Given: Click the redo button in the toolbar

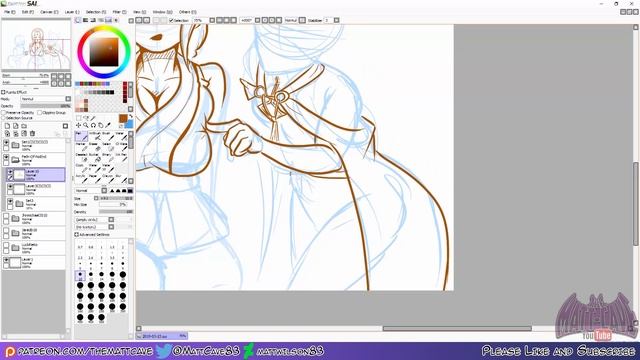Looking at the screenshot, I should pyautogui.click(x=146, y=20).
